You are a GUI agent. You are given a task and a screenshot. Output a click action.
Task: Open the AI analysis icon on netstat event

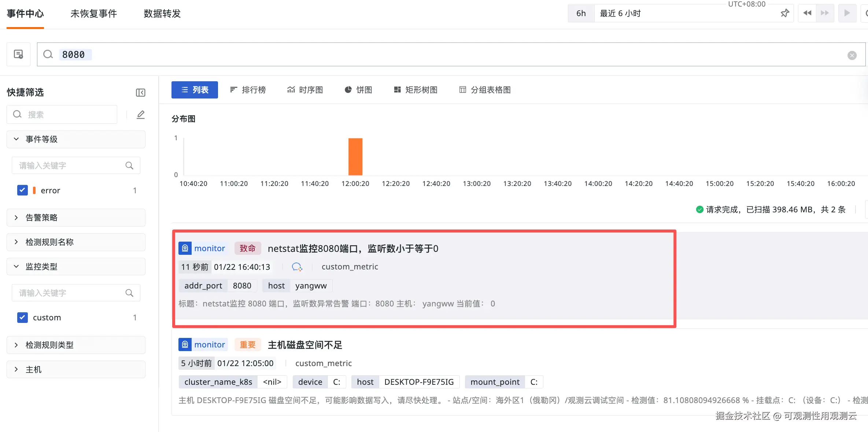point(297,267)
